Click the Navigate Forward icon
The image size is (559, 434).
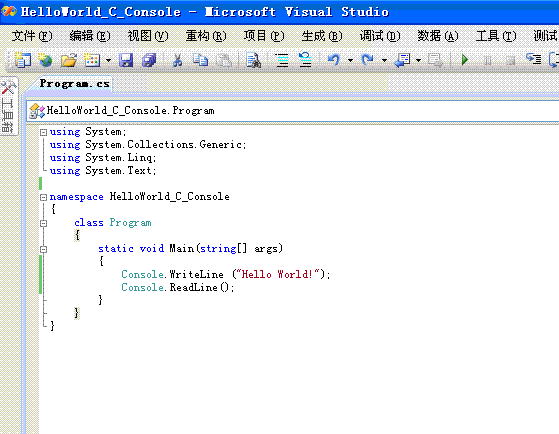(435, 60)
